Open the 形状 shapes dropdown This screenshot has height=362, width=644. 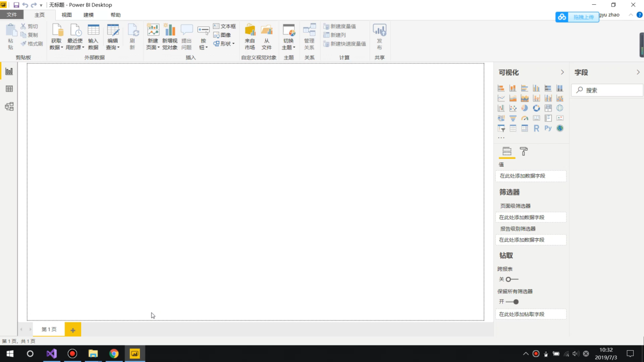[224, 43]
